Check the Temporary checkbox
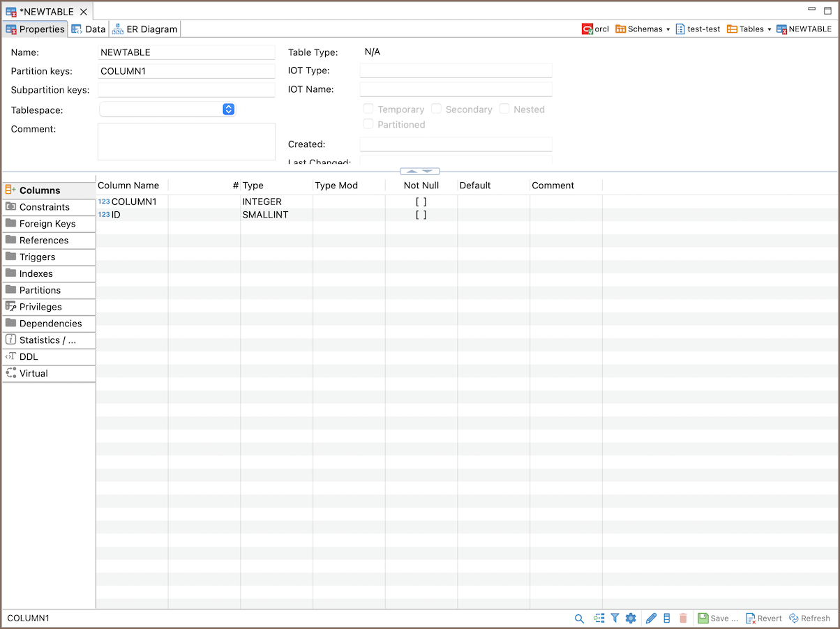 (368, 109)
